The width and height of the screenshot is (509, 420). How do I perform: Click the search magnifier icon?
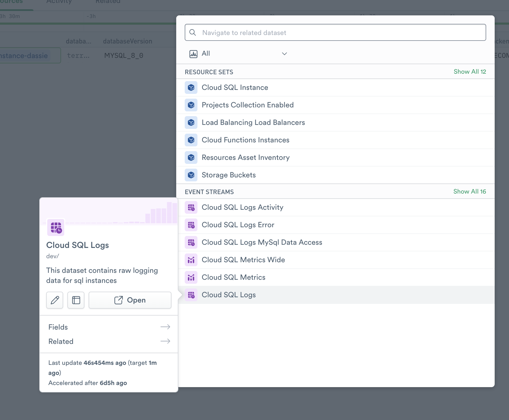click(x=193, y=33)
